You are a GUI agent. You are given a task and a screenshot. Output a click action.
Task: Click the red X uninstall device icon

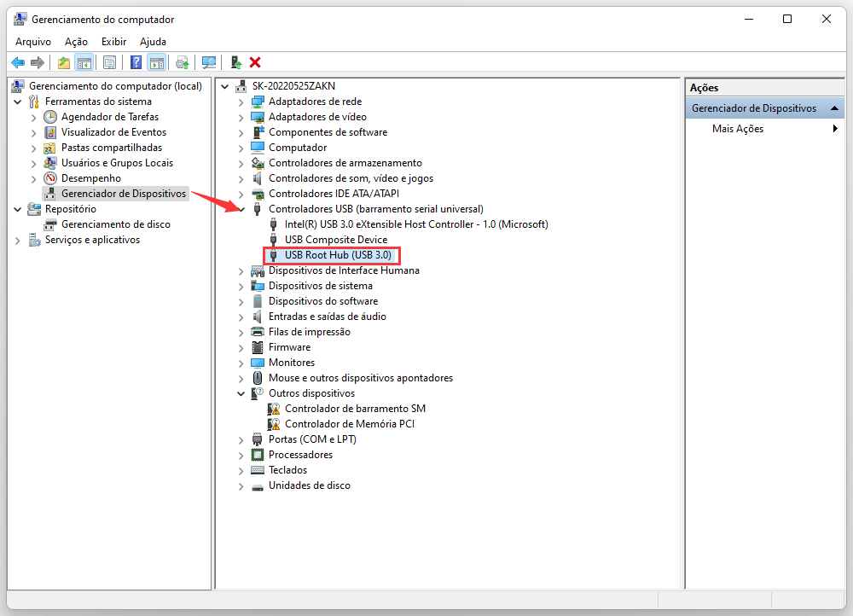click(x=255, y=62)
